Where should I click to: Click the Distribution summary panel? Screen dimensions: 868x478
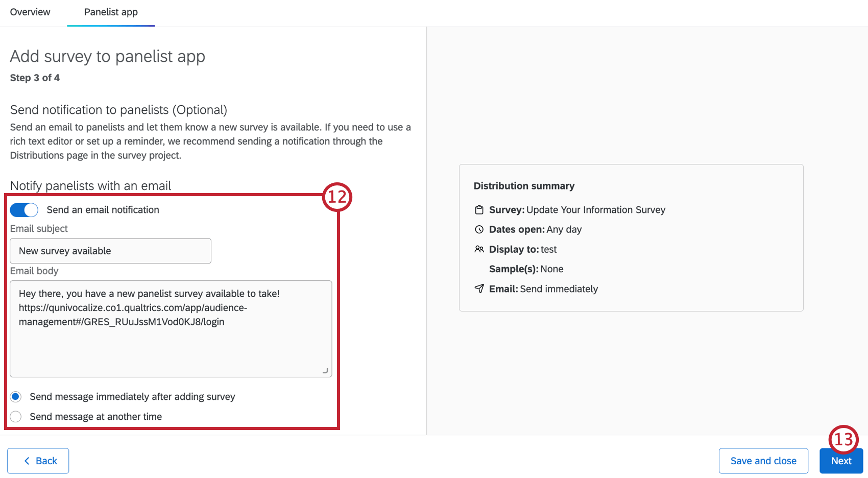coord(631,237)
